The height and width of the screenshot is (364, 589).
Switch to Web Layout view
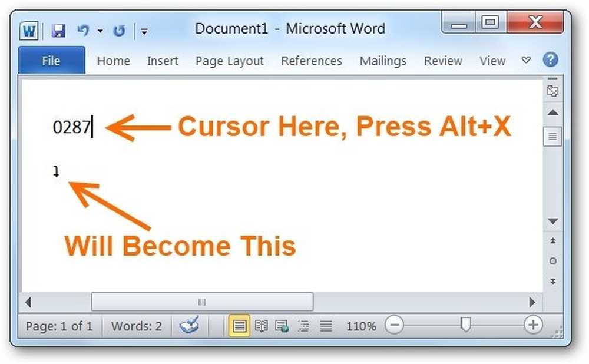click(282, 326)
